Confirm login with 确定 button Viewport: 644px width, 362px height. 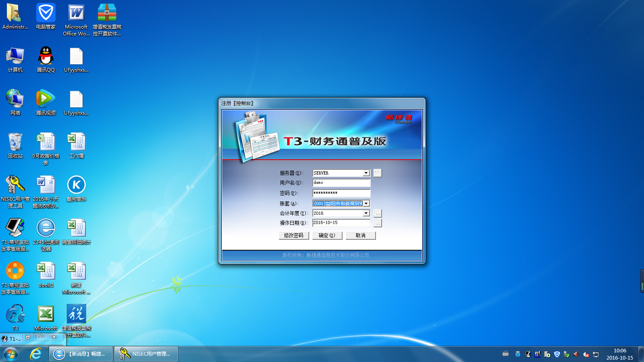(327, 235)
